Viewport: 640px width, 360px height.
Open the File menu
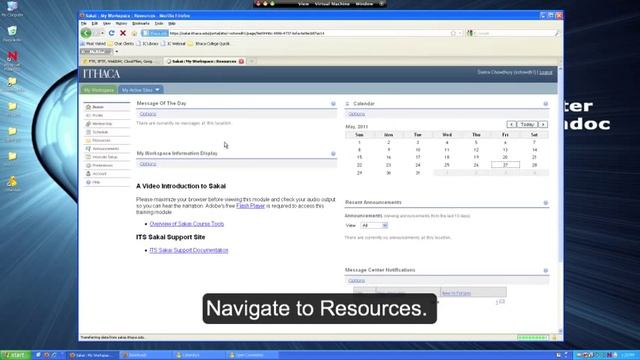(84, 24)
